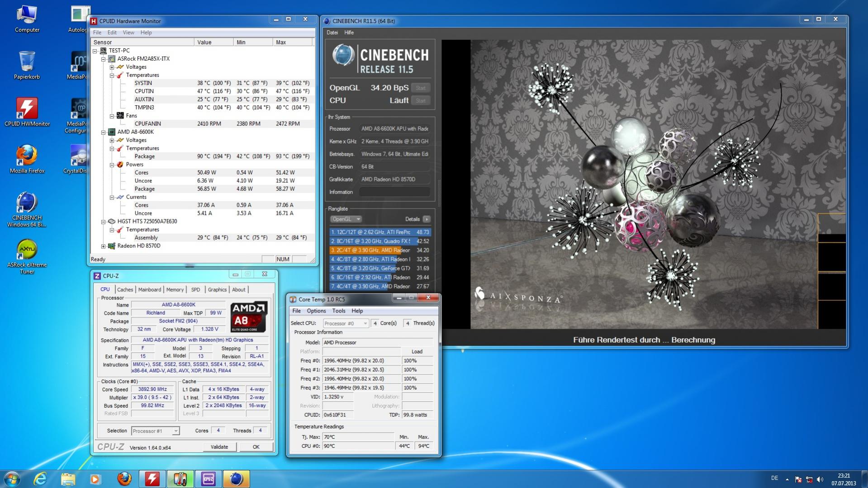Open the Options menu in Core Temp

(316, 311)
